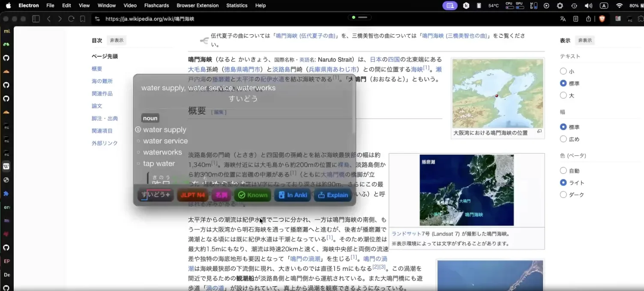
Task: Open the Edit menu
Action: click(66, 6)
